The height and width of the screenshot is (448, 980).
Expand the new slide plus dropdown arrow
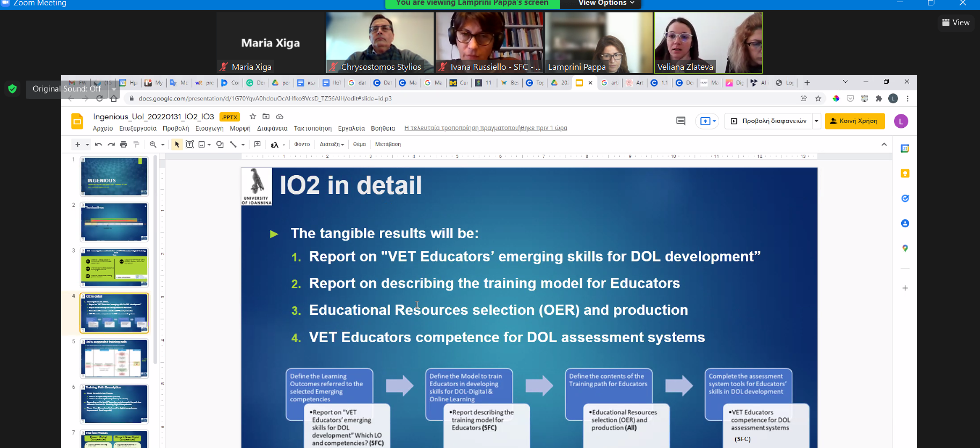click(x=87, y=144)
